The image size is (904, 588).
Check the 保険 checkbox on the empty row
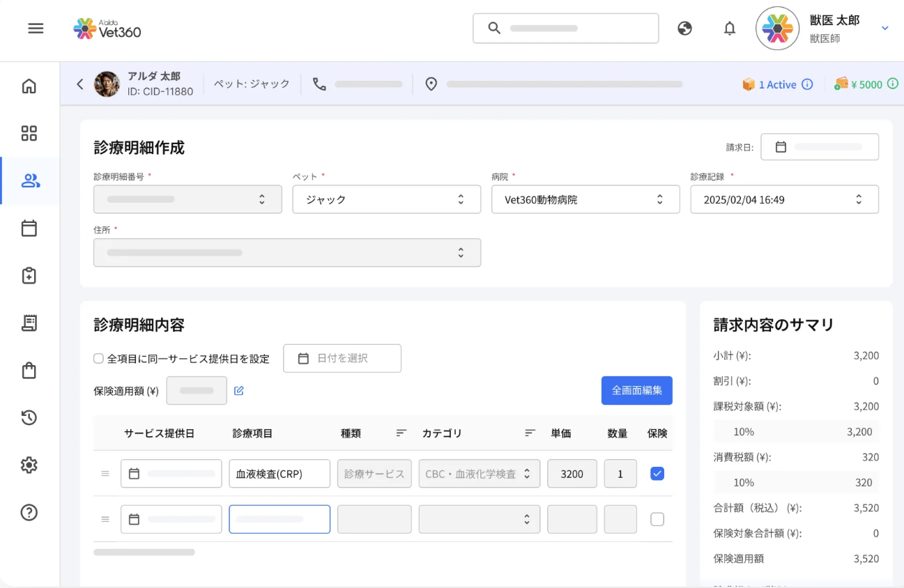pos(657,519)
